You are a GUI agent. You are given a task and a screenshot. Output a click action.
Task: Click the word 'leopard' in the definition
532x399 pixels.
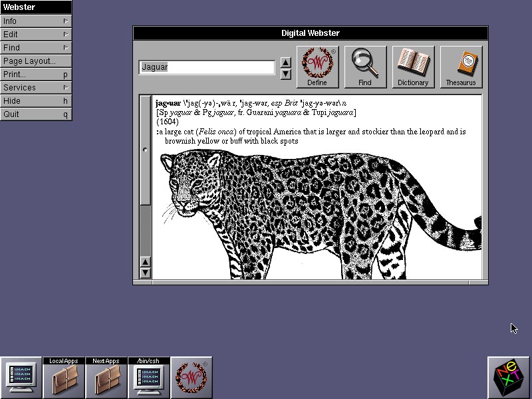point(432,132)
